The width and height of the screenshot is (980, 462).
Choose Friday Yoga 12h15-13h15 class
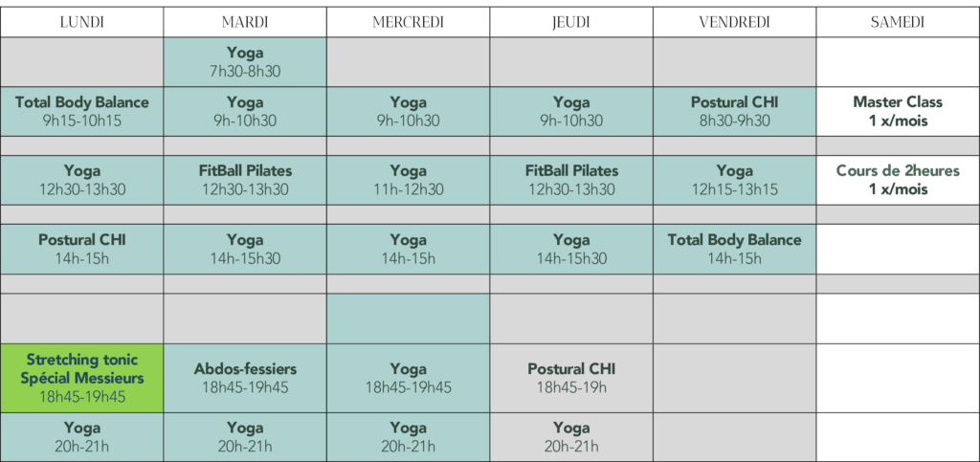tap(734, 181)
